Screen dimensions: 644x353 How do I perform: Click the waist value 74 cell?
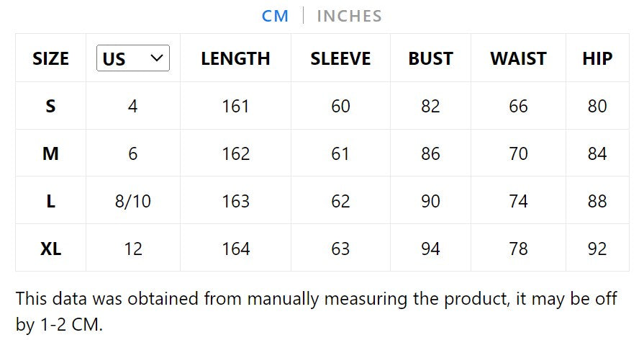[518, 201]
